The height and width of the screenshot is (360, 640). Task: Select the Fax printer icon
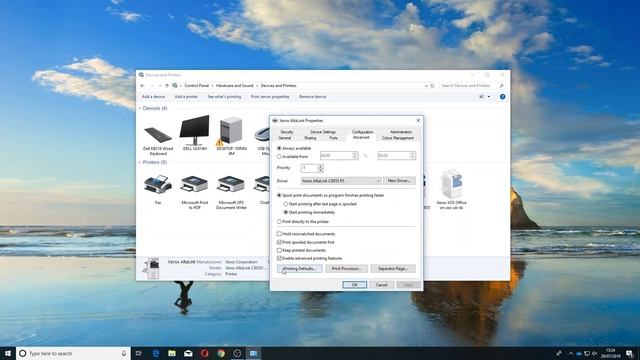pos(158,184)
